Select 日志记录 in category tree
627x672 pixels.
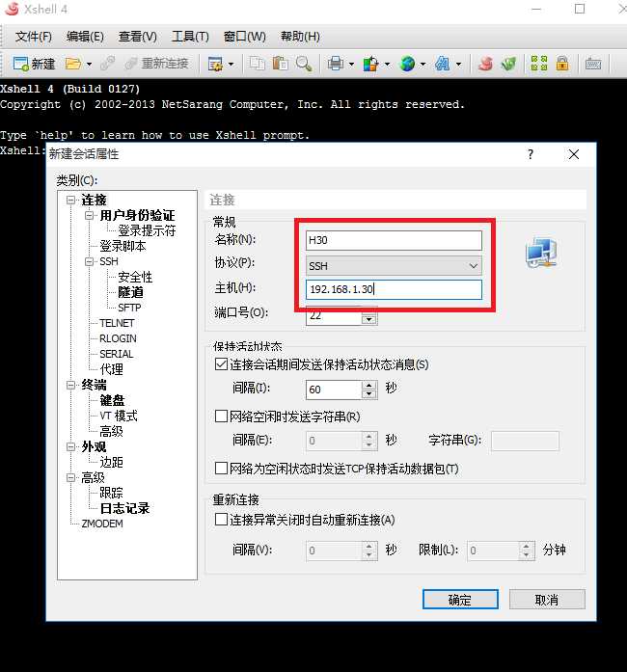click(x=124, y=508)
